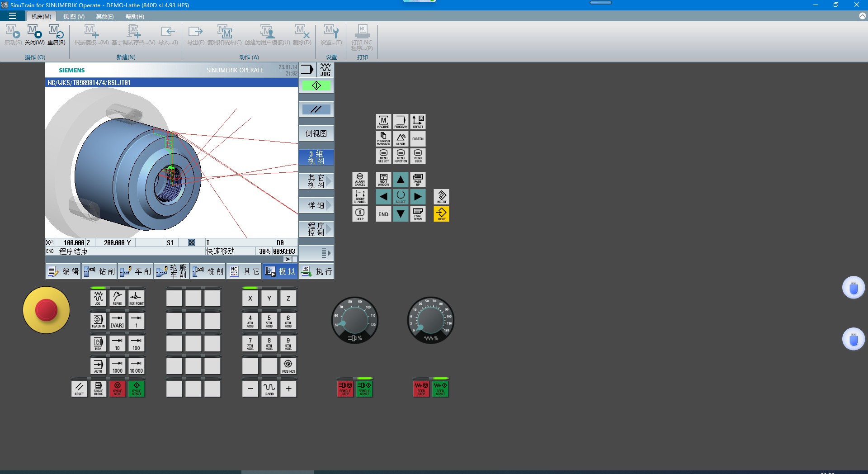
Task: Toggle TEACH IN mode key
Action: tap(98, 321)
